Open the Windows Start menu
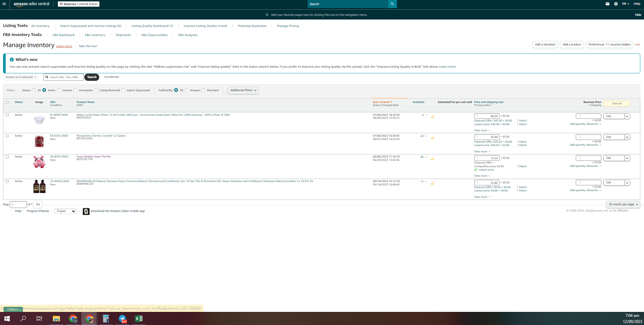The width and height of the screenshot is (644, 325). pyautogui.click(x=7, y=319)
